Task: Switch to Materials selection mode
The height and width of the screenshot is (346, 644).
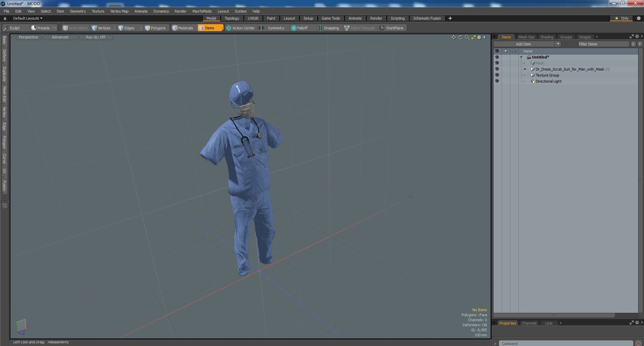Action: (x=183, y=28)
